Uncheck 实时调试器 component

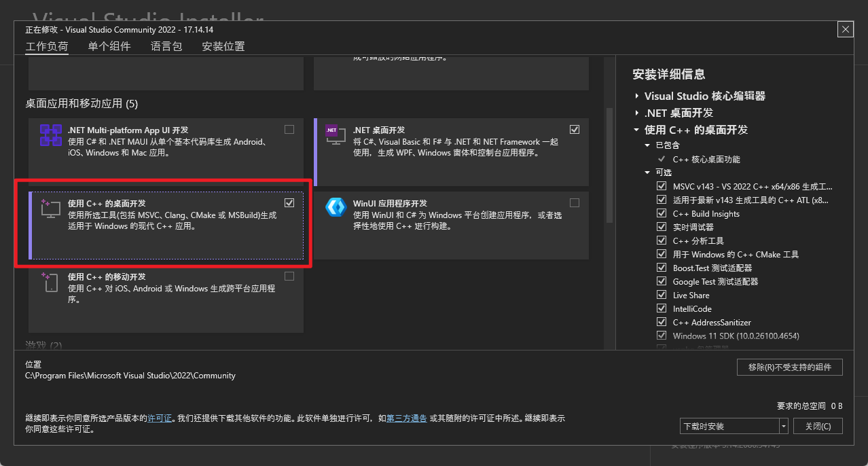[662, 227]
